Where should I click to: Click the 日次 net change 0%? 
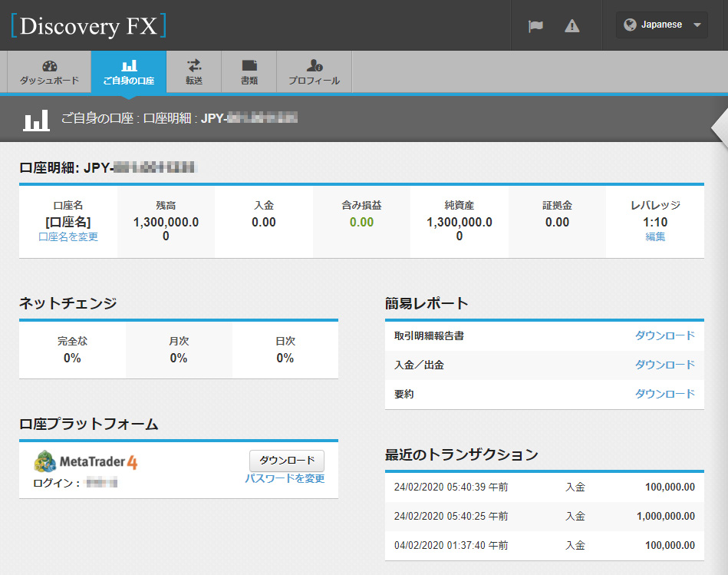click(285, 358)
